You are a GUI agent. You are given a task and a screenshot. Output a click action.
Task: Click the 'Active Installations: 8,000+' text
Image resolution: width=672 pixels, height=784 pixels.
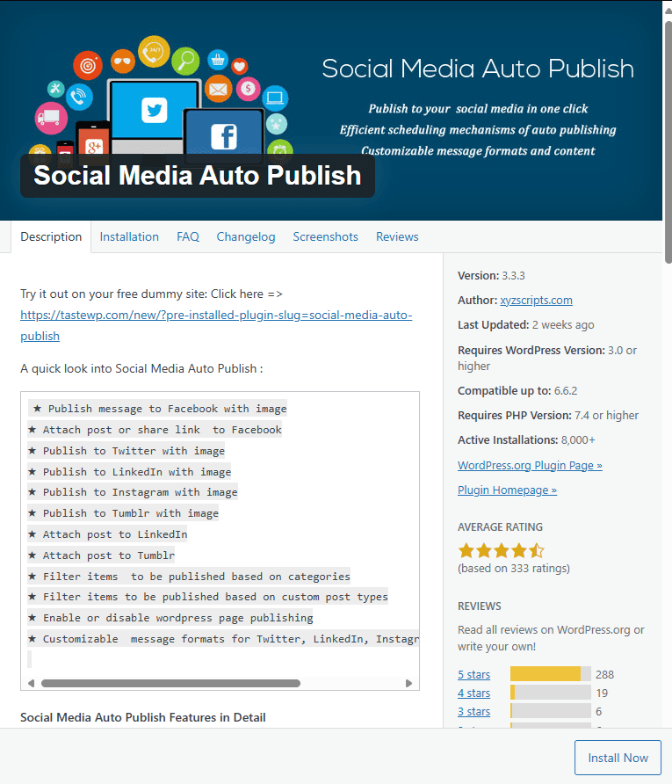point(526,440)
